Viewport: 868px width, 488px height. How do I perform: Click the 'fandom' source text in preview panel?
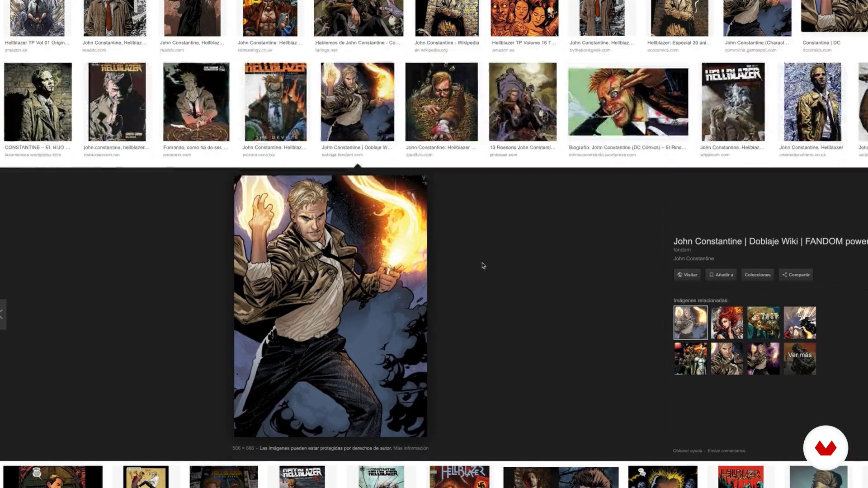coord(682,250)
